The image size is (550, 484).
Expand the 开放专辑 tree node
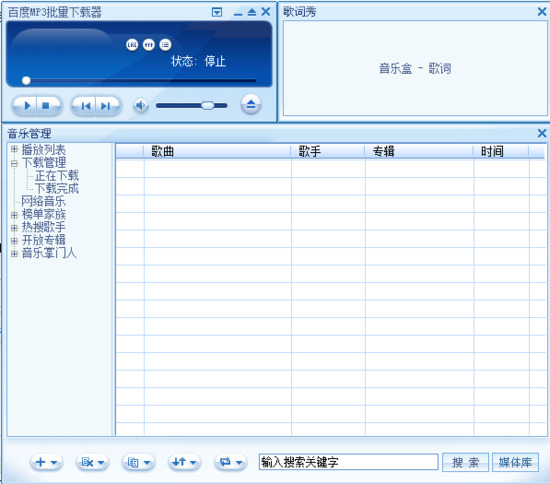(x=14, y=241)
